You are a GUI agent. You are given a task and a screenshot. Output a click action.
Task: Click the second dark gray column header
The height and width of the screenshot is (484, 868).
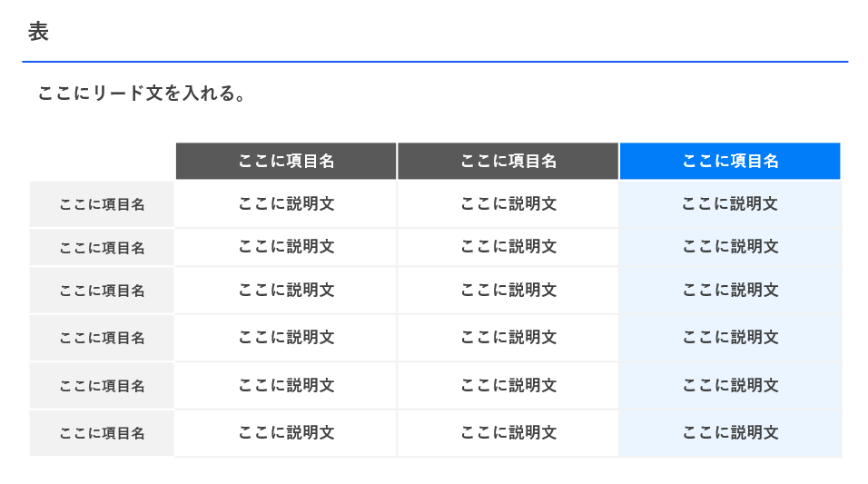pos(508,162)
